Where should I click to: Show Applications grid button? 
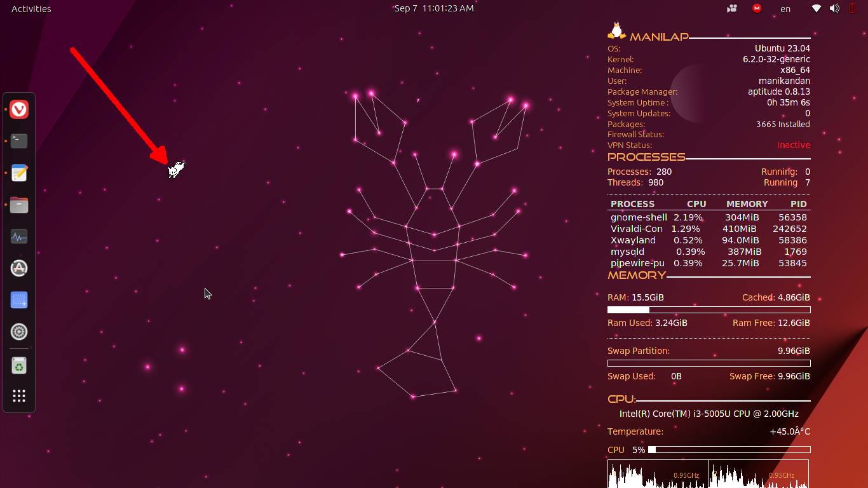tap(19, 396)
